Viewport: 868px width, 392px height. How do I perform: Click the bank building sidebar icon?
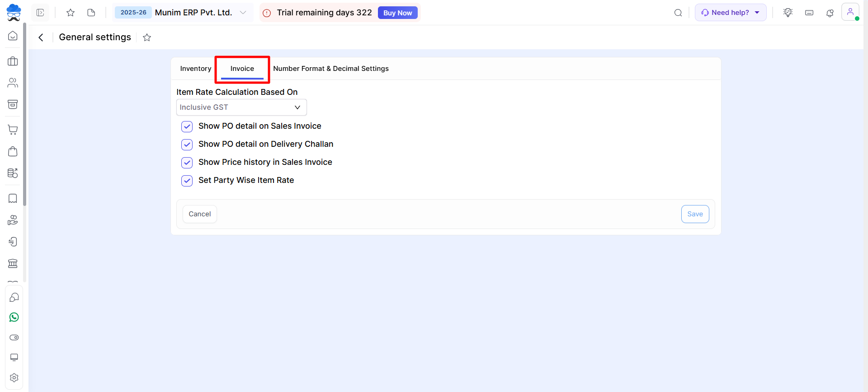click(x=13, y=263)
